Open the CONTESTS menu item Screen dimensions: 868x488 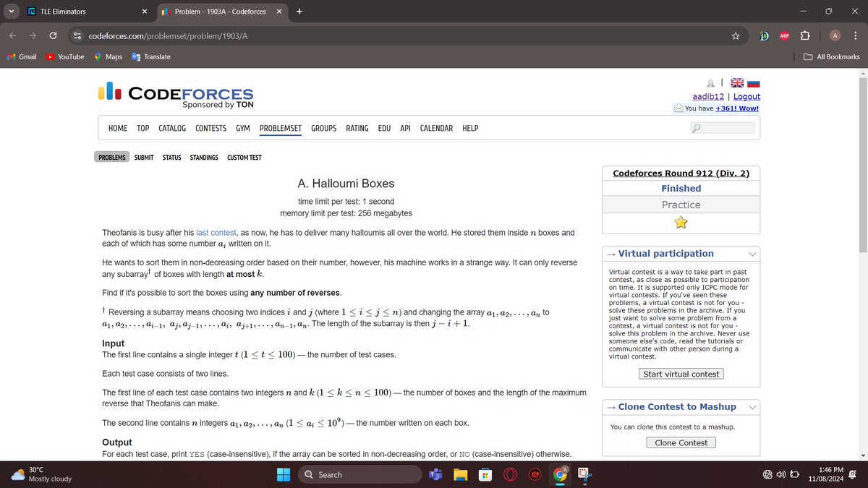[210, 128]
